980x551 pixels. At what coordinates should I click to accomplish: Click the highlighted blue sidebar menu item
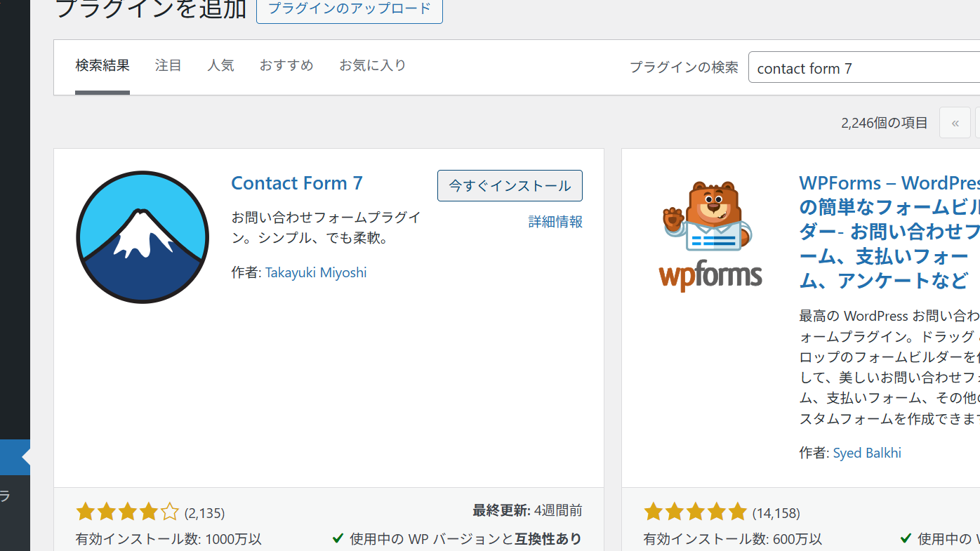click(15, 458)
